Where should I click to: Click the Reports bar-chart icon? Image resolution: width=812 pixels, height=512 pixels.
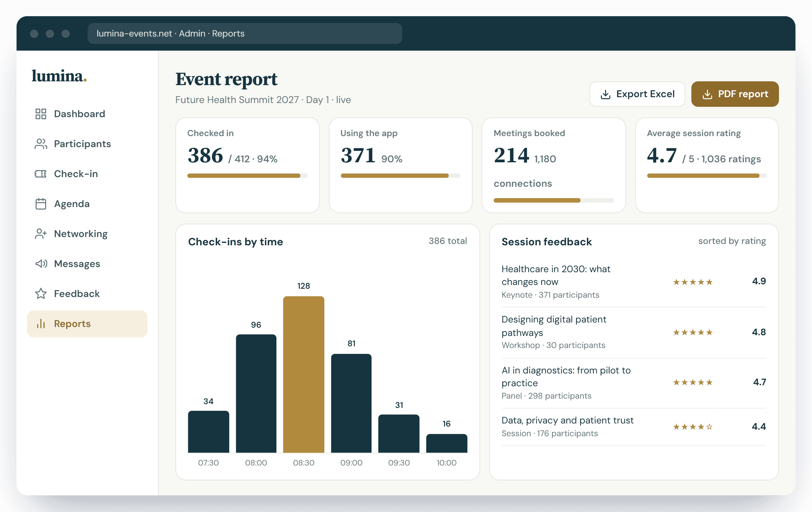[x=41, y=324]
